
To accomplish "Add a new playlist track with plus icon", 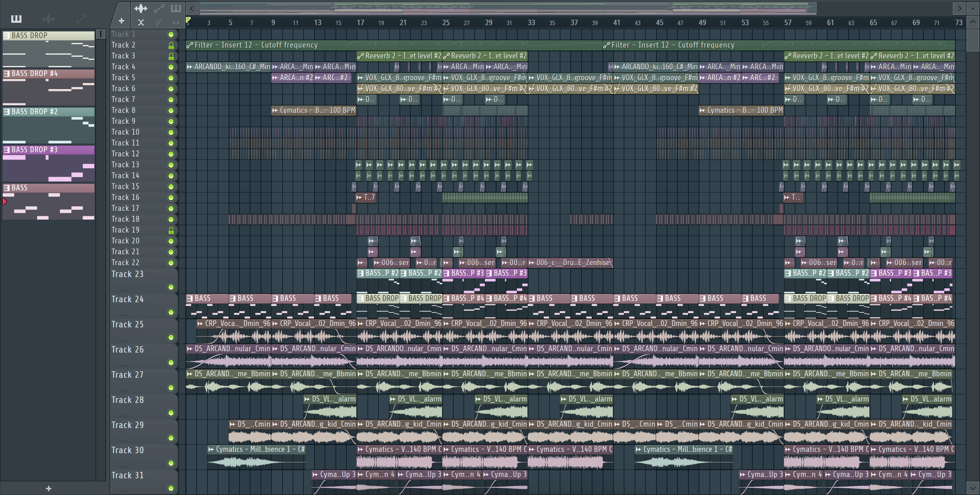I will click(x=121, y=21).
